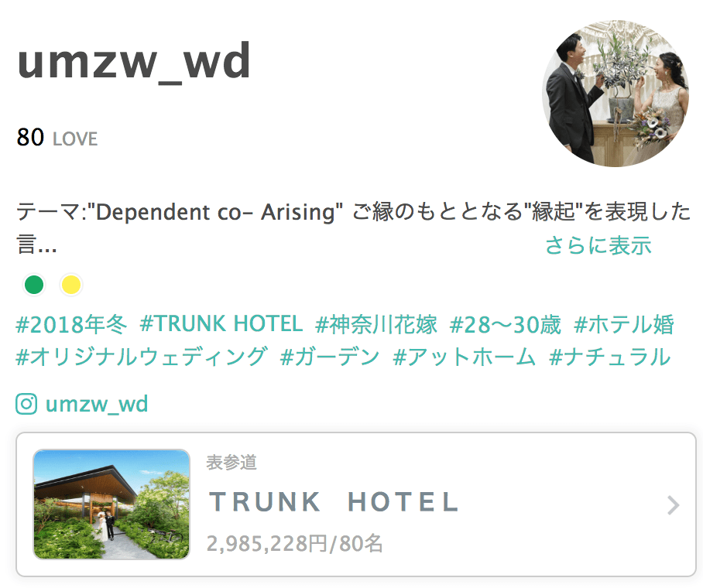703x588 pixels.
Task: Follow the umzw_wd Instagram username link
Action: [x=97, y=404]
